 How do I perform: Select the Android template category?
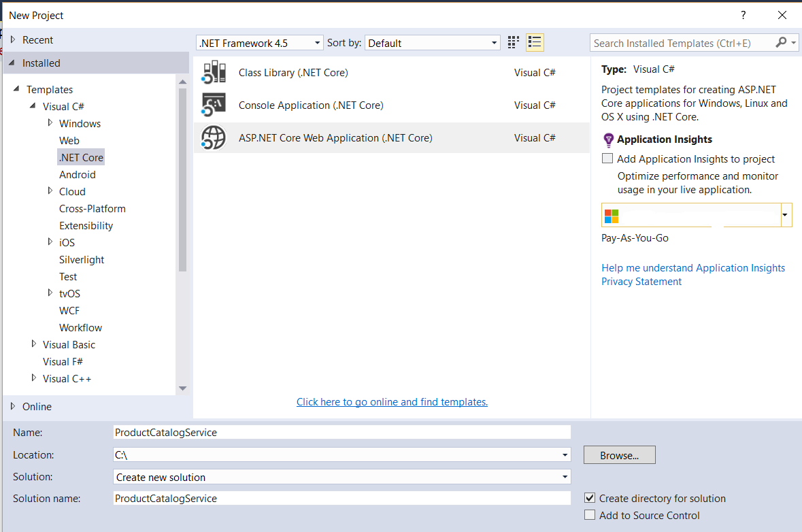tap(78, 174)
